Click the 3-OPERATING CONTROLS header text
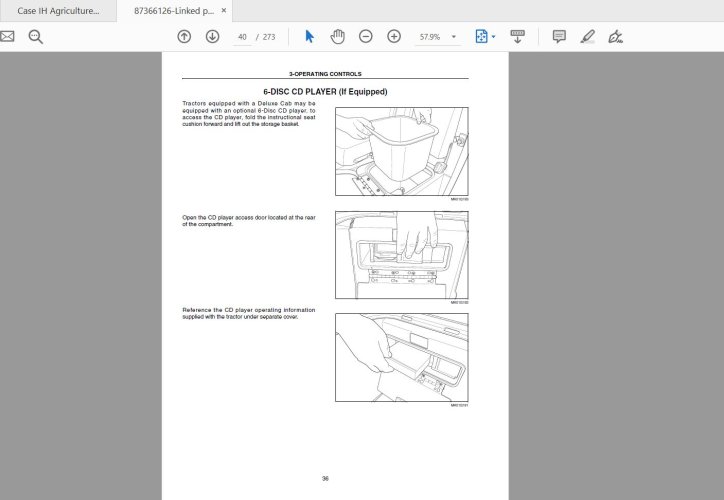Image resolution: width=724 pixels, height=500 pixels. 325,74
